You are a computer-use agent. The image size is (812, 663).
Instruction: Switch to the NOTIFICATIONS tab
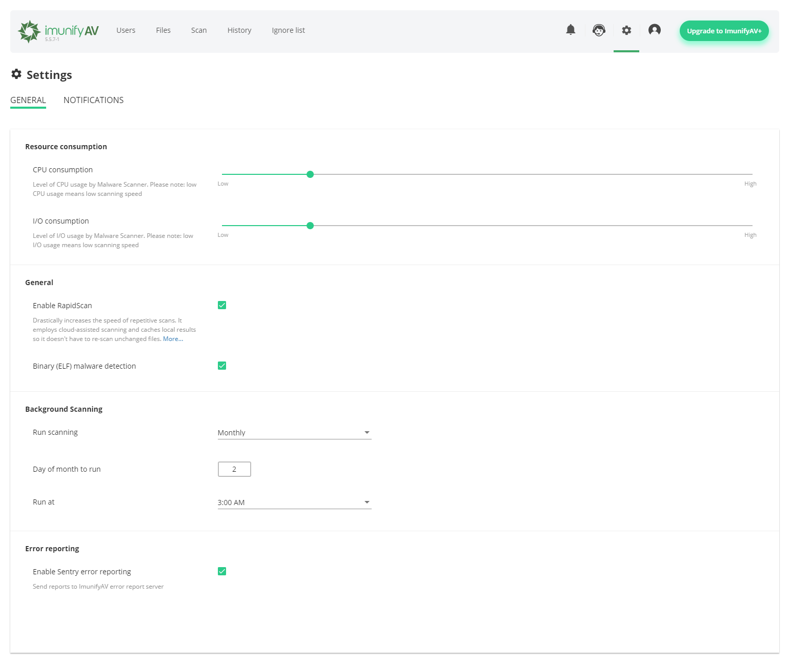click(93, 100)
